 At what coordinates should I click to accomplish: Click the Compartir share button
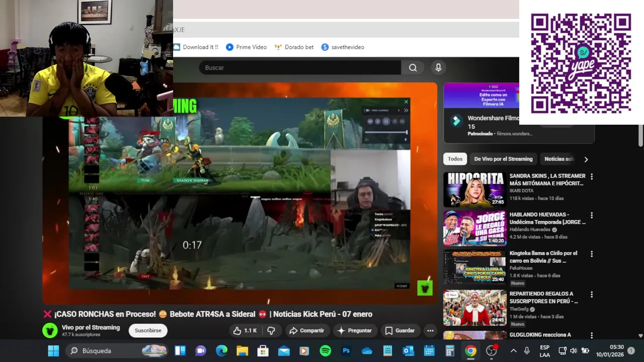pos(306,330)
